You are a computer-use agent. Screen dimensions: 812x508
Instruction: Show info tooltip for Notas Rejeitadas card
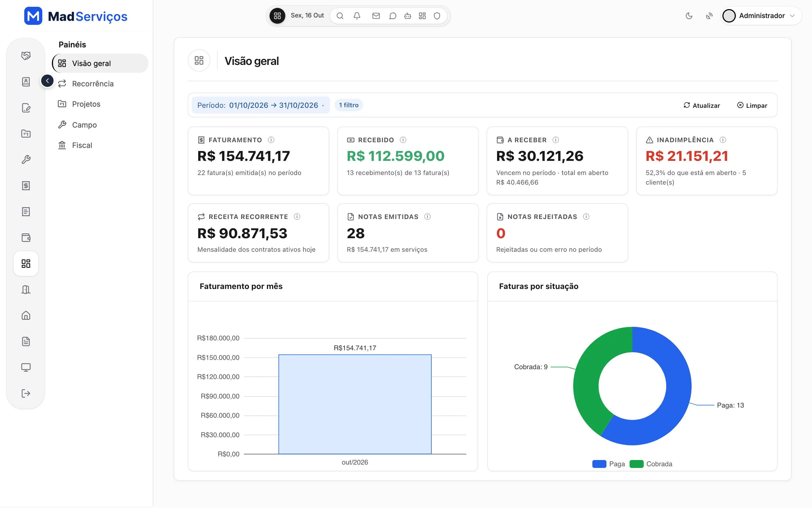click(586, 217)
